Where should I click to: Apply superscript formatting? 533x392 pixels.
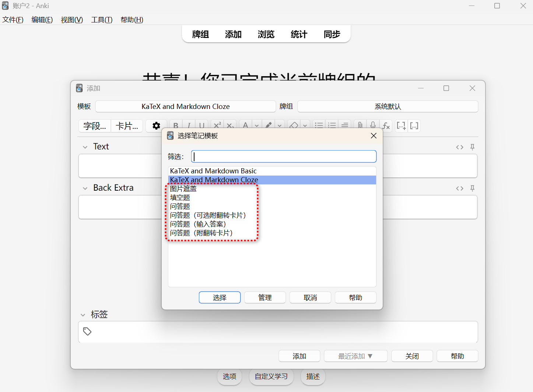pyautogui.click(x=217, y=126)
